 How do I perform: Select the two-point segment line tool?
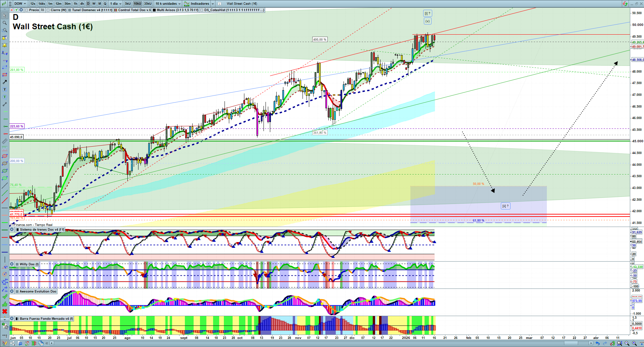pos(5,104)
